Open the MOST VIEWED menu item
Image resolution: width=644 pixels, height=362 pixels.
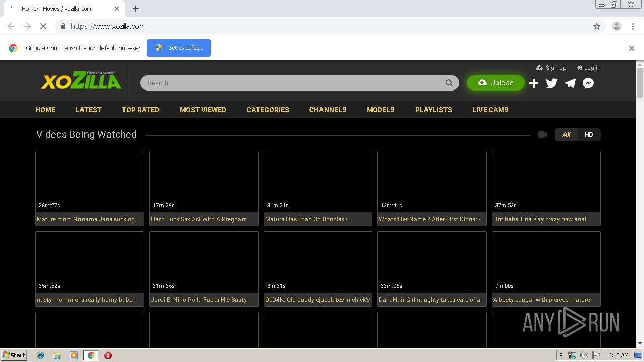[x=203, y=110]
